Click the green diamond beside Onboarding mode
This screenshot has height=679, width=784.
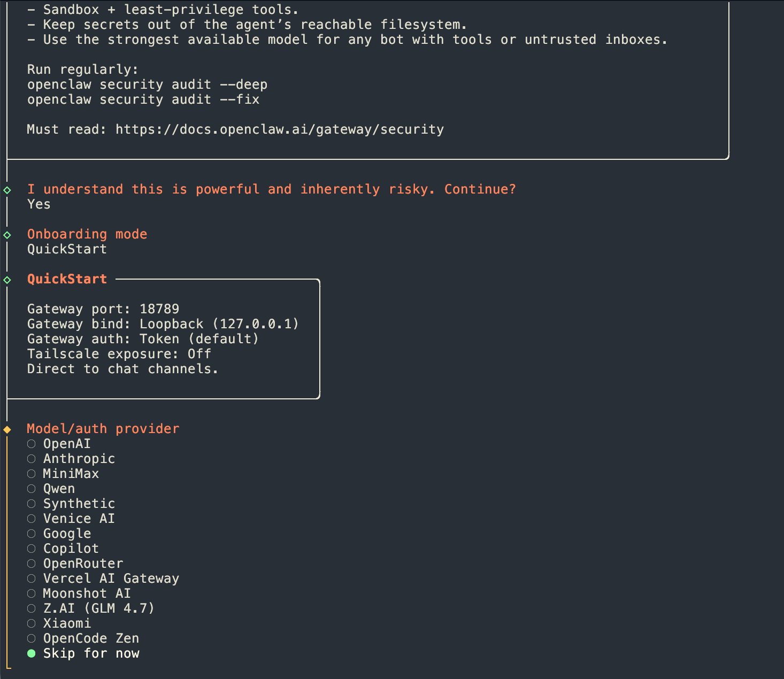pyautogui.click(x=7, y=235)
